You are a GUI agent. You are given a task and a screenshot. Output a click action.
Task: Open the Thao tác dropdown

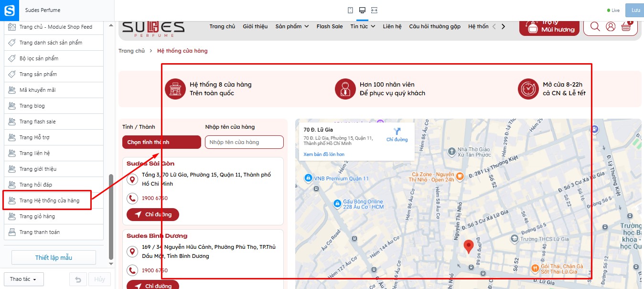pyautogui.click(x=24, y=279)
